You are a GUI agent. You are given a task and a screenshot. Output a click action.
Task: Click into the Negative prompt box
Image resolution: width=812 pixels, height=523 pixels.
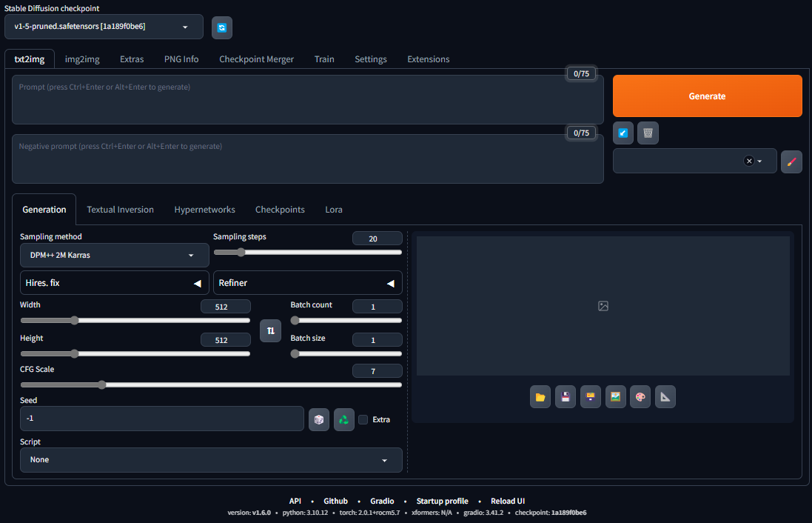(x=308, y=159)
